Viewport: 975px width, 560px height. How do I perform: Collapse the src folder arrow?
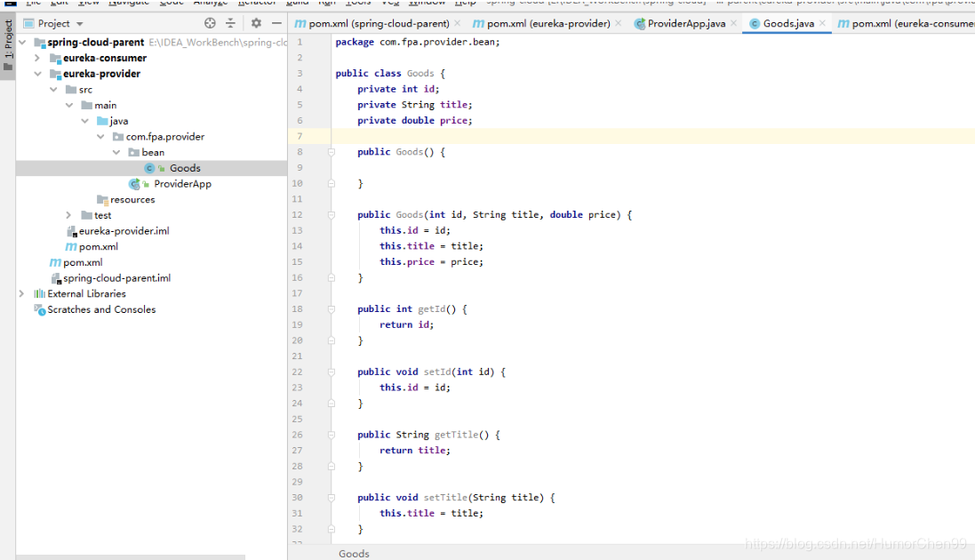pos(53,90)
